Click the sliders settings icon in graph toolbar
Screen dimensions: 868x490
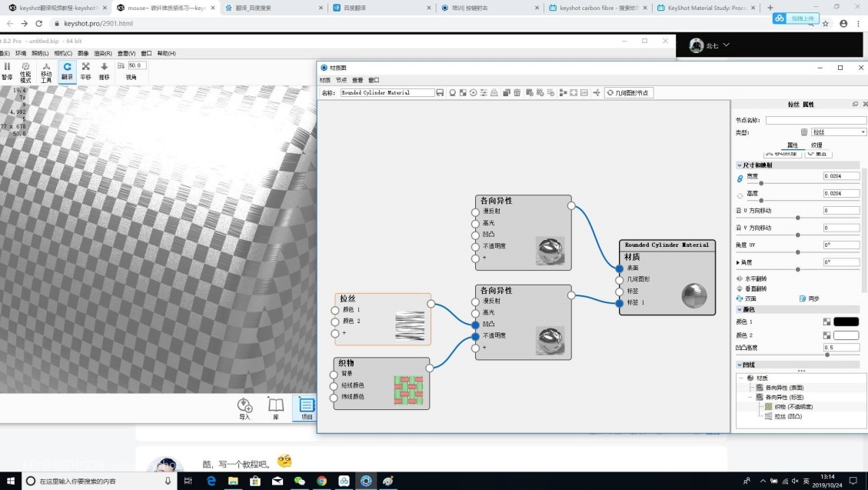(484, 93)
